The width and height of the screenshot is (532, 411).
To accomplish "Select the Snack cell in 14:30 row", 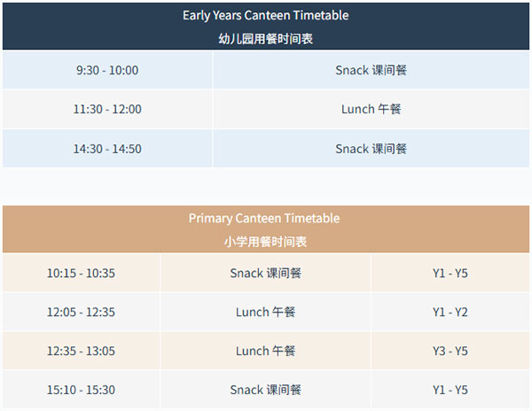I will click(371, 149).
